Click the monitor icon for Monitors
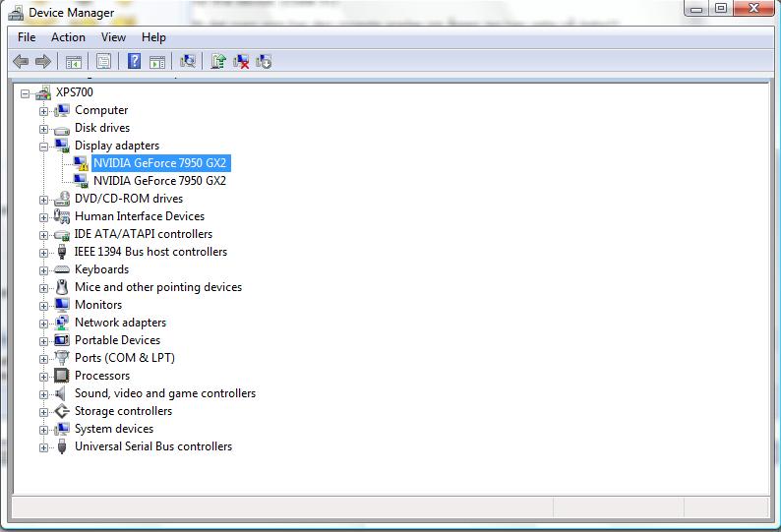The width and height of the screenshot is (781, 532). point(62,305)
